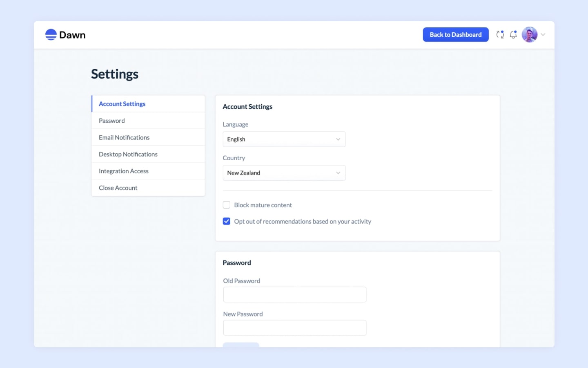Expand the account menu chevron beside the avatar

pos(543,35)
